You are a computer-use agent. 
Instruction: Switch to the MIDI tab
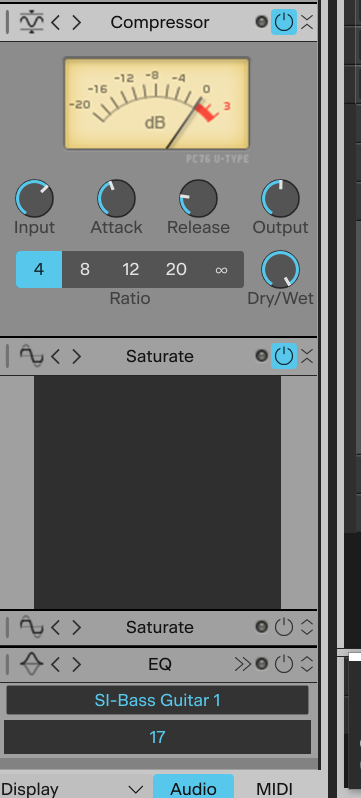tap(274, 789)
